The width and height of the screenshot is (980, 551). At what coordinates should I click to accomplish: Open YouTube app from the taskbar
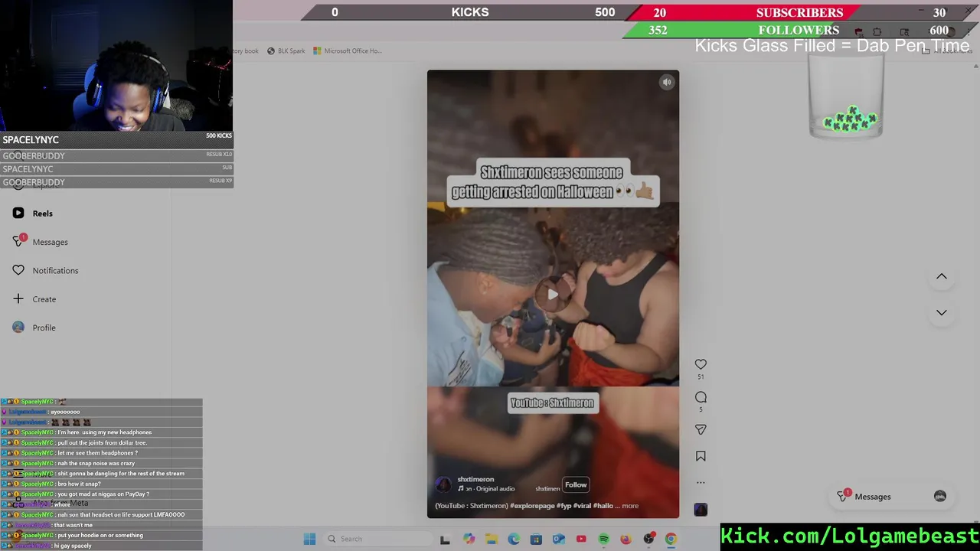click(581, 540)
